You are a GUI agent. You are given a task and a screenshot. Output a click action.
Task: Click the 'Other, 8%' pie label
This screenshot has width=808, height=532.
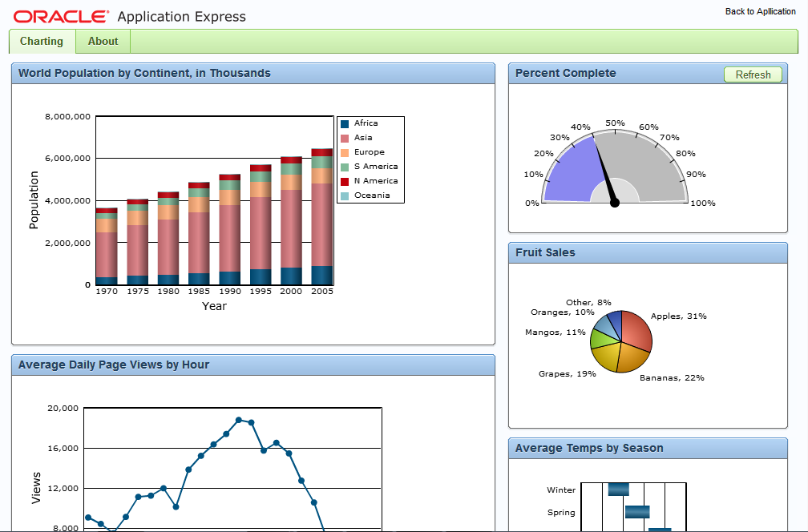click(588, 302)
